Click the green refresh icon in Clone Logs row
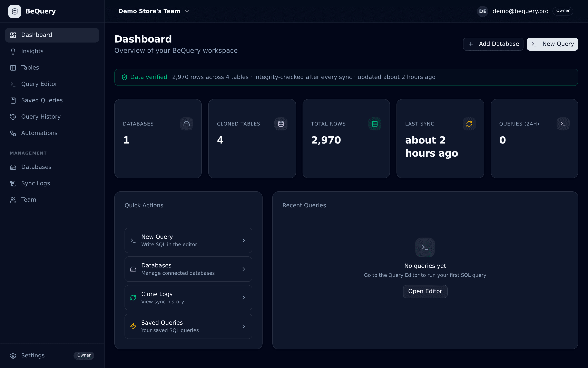 [x=133, y=298]
